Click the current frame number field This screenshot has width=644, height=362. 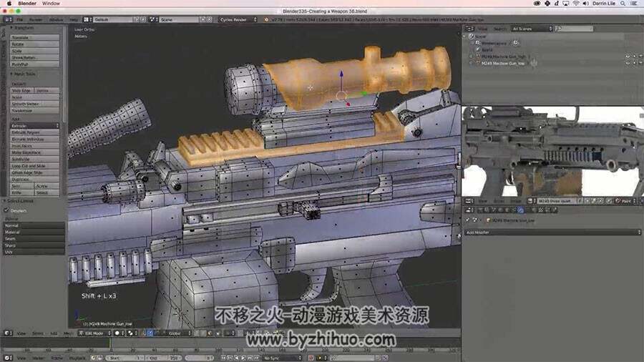coord(200,358)
